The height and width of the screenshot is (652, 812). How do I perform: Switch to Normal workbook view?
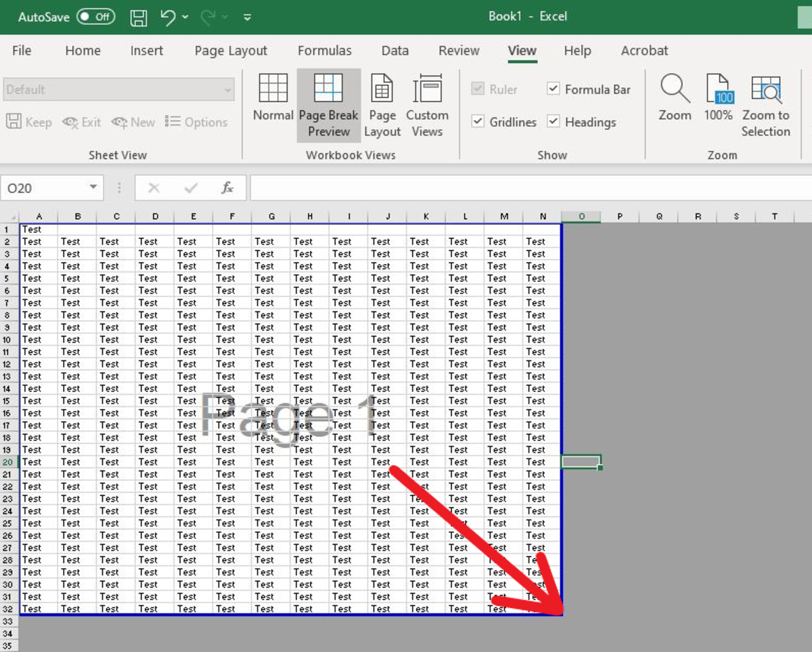pos(273,98)
